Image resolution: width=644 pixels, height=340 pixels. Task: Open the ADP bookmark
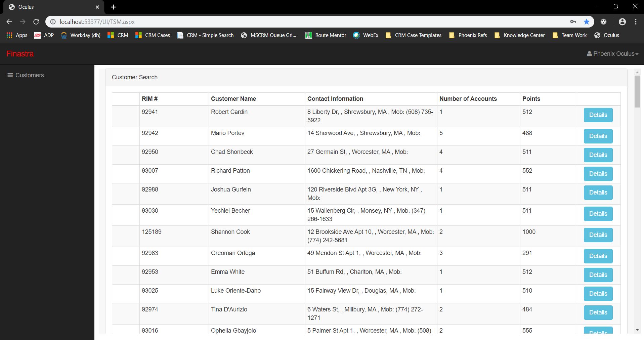[x=44, y=35]
